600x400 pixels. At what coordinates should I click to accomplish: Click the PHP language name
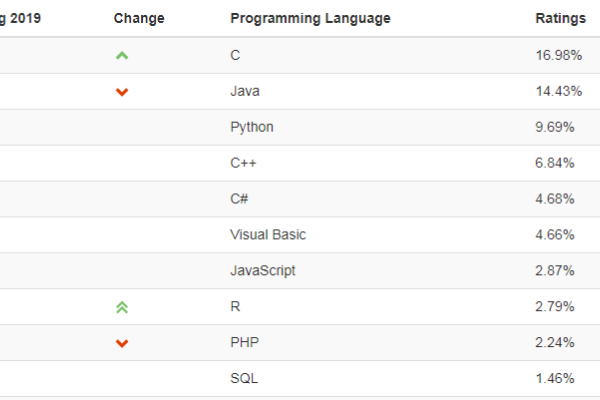click(x=244, y=343)
